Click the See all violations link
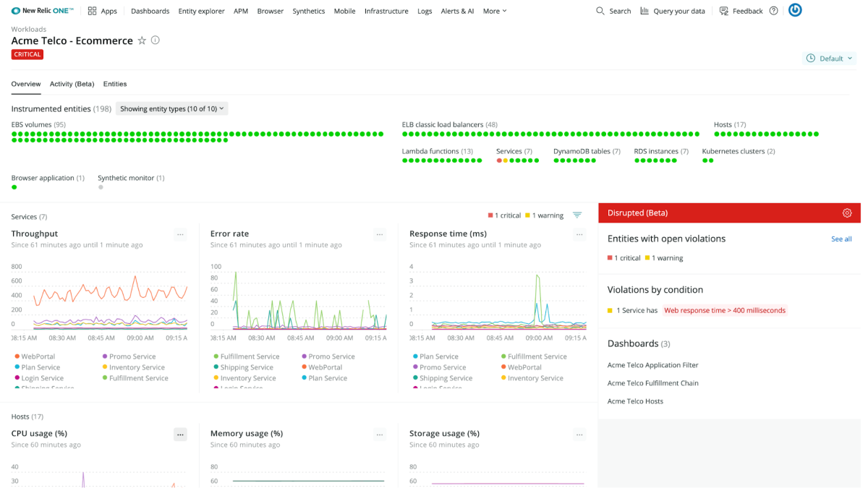 (841, 239)
